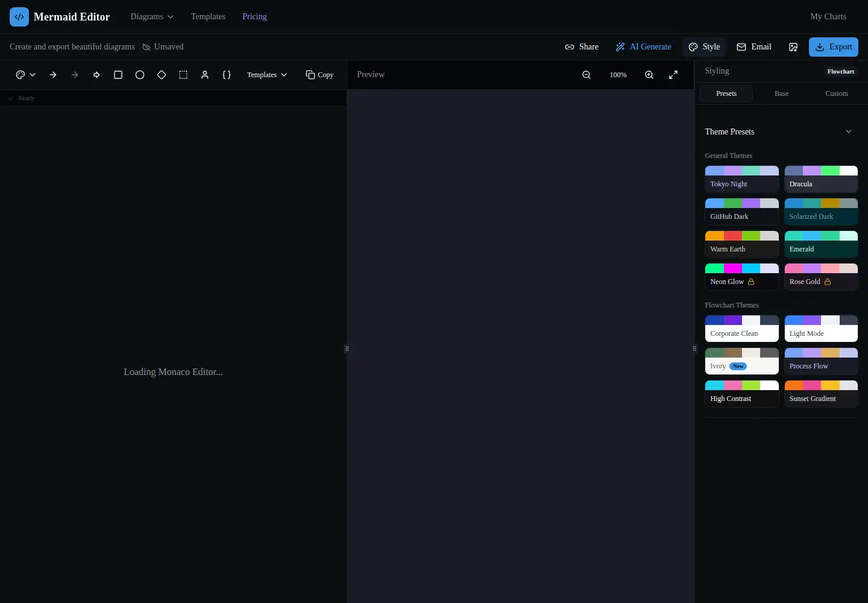Open the Share option

[x=582, y=47]
